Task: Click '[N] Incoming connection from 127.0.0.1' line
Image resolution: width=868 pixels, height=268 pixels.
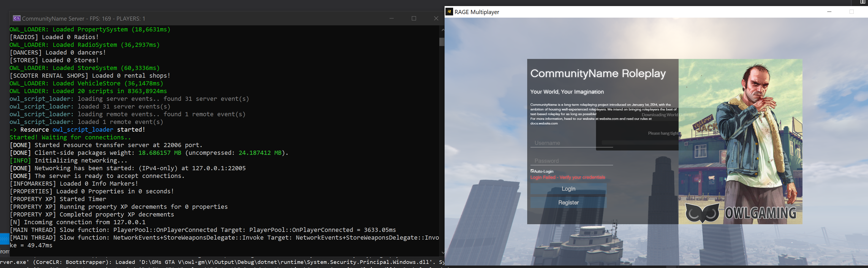Action: [x=78, y=222]
